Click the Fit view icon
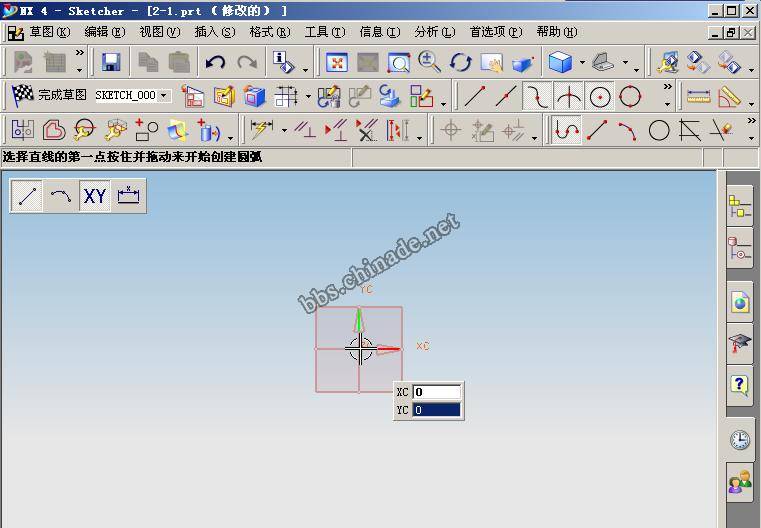Viewport: 761px width, 528px height. [337, 62]
